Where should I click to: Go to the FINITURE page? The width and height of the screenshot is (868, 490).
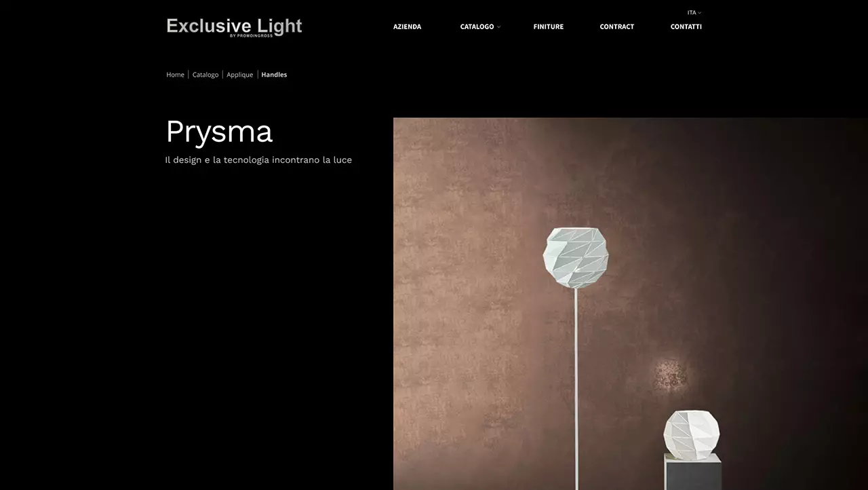pos(548,26)
